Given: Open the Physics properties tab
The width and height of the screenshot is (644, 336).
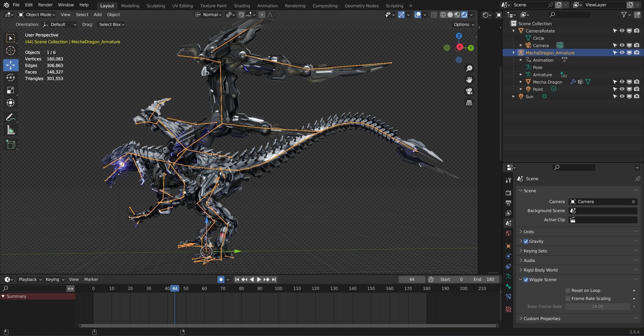Looking at the screenshot, I should (508, 256).
